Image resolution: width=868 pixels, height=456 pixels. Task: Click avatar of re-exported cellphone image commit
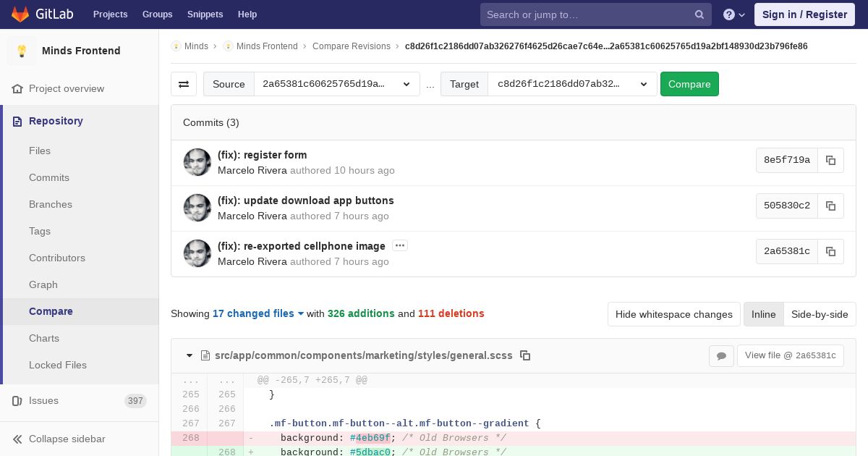(197, 253)
